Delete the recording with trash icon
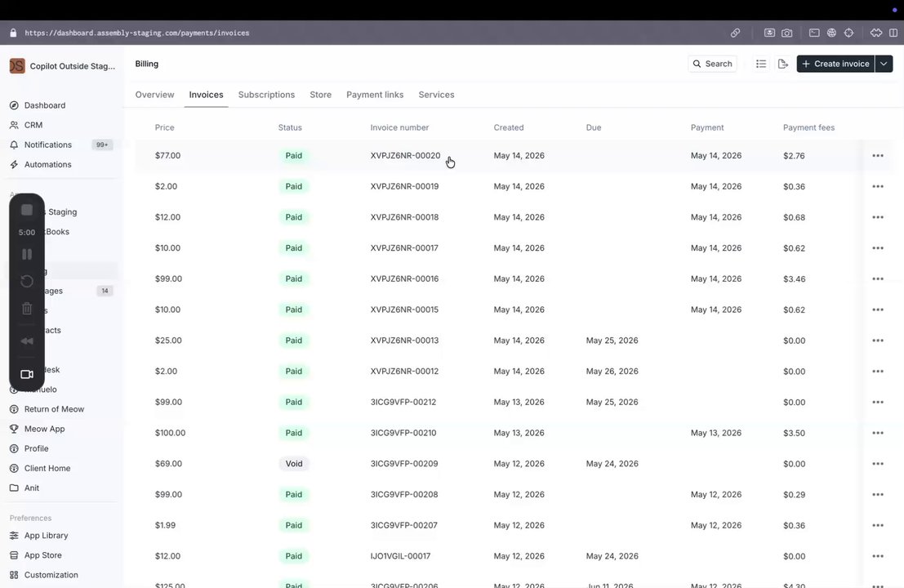 (26, 309)
